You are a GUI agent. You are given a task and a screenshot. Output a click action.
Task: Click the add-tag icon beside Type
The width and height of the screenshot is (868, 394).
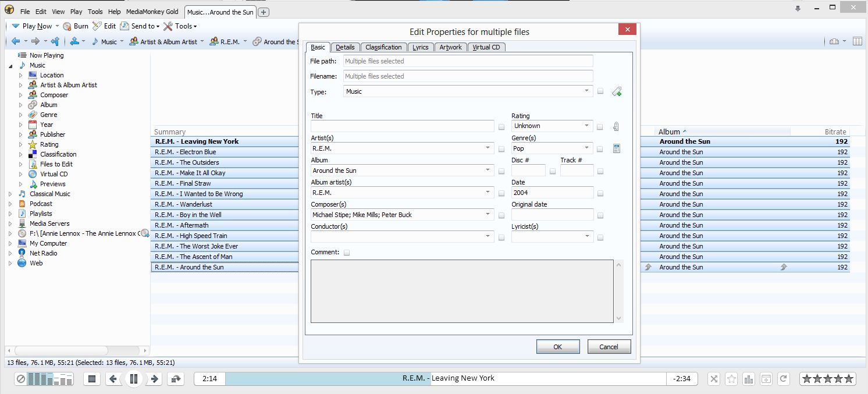tap(617, 91)
